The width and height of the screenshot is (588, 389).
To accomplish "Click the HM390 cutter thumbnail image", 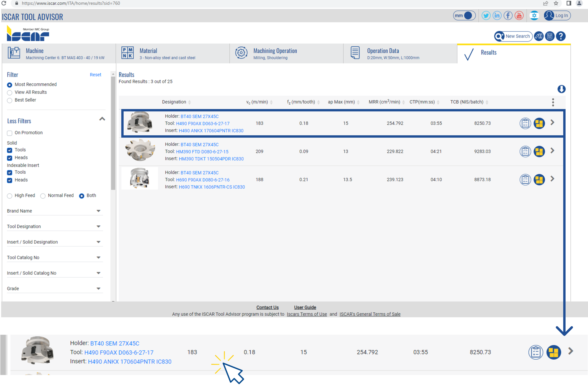I will click(140, 150).
